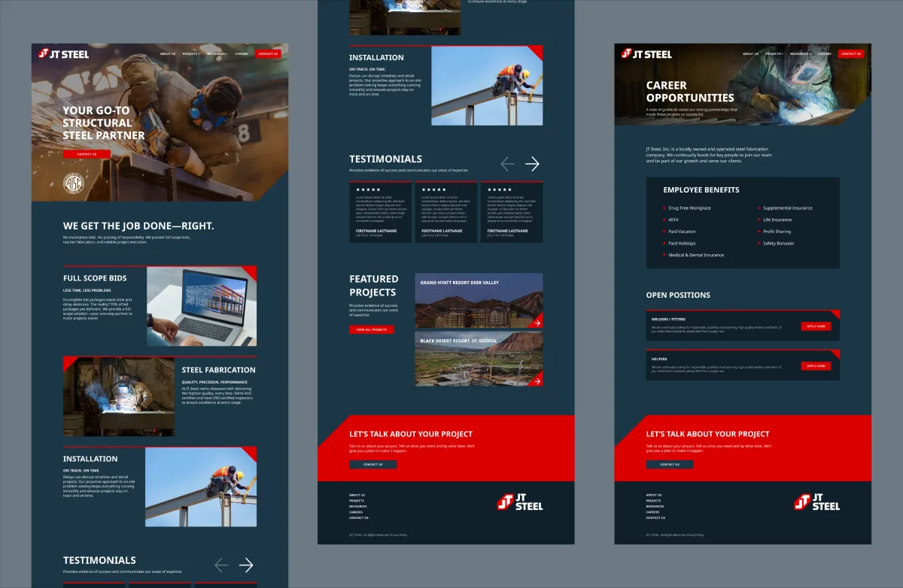
Task: Open About Us footer link on middle page
Action: click(x=357, y=495)
